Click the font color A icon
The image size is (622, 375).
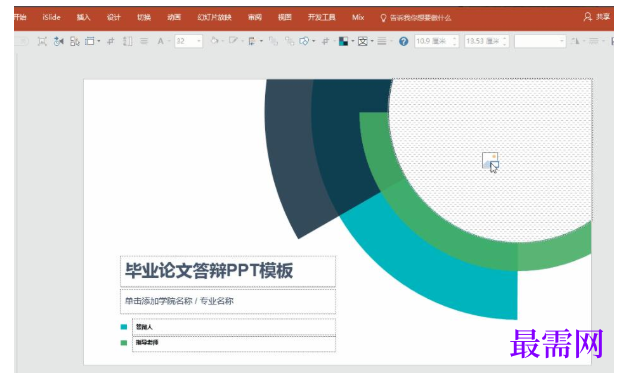click(x=161, y=41)
